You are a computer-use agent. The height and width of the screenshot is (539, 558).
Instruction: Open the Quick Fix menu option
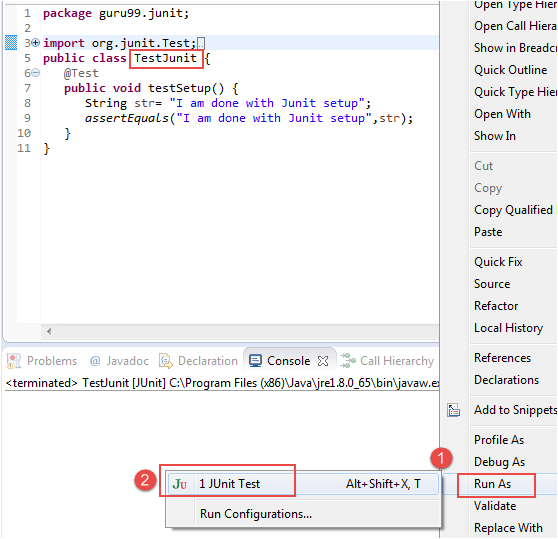click(x=498, y=262)
